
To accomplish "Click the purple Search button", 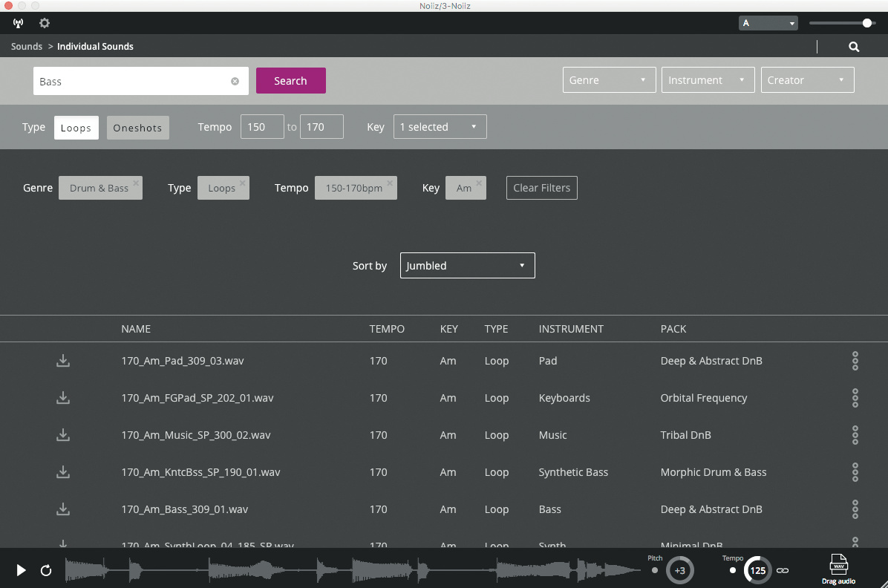I will pos(290,81).
